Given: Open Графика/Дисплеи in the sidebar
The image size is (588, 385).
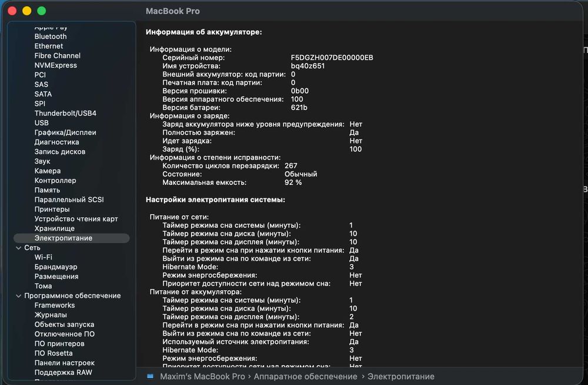Looking at the screenshot, I should tap(65, 132).
